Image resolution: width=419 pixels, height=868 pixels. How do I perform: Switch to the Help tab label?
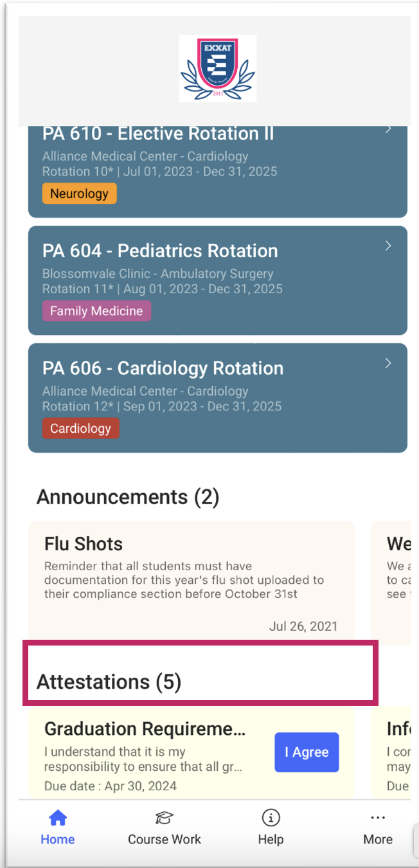click(271, 840)
